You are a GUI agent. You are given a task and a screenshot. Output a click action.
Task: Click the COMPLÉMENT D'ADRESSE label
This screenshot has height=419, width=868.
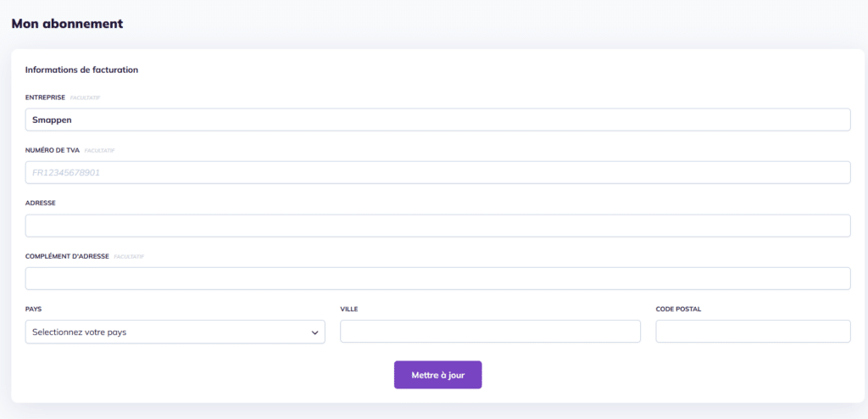tap(67, 256)
